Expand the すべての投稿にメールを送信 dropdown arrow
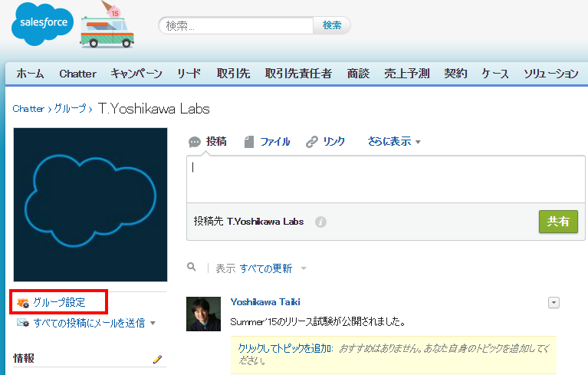Viewport: 588px width, 375px height. (x=153, y=323)
